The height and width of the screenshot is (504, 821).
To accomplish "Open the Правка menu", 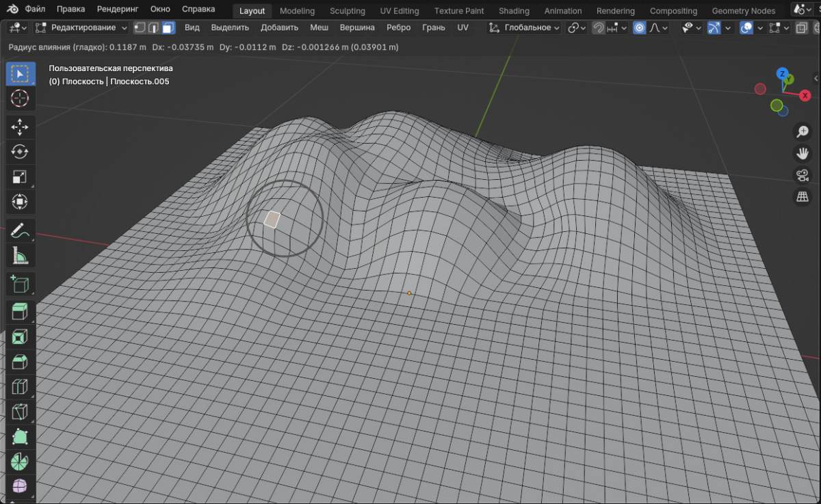I will [71, 10].
